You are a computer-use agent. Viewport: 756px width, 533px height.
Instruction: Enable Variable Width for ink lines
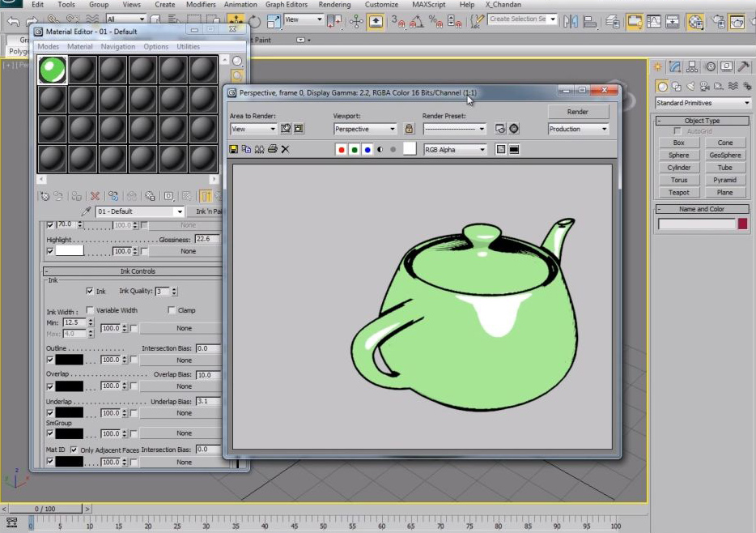click(90, 309)
